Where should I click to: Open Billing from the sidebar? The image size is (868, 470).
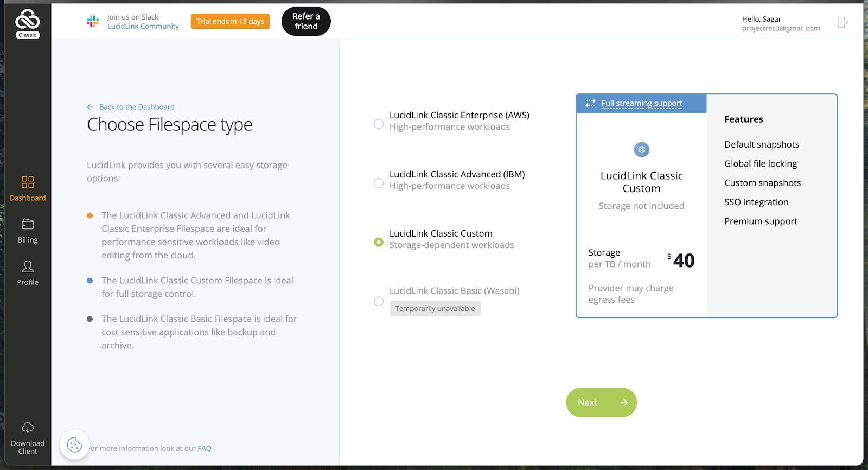(28, 231)
